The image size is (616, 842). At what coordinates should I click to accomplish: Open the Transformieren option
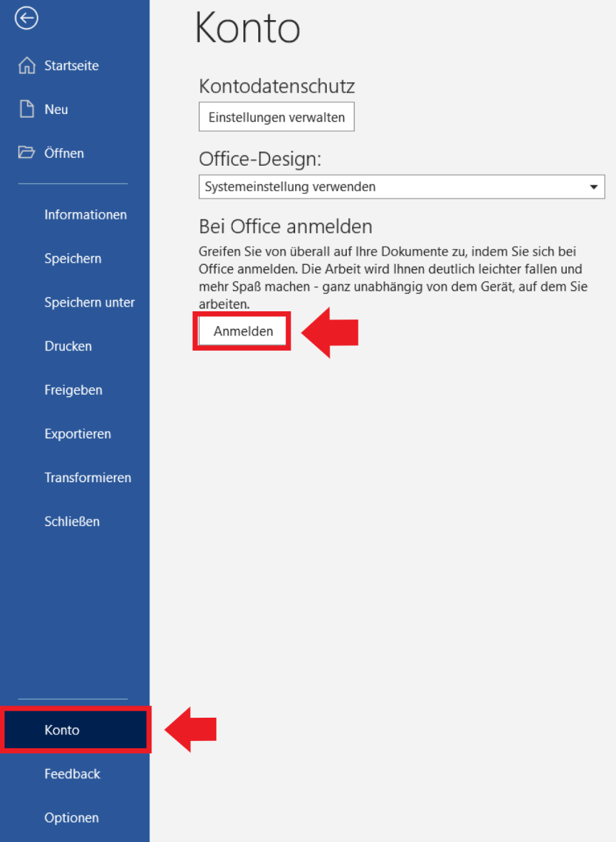point(87,478)
